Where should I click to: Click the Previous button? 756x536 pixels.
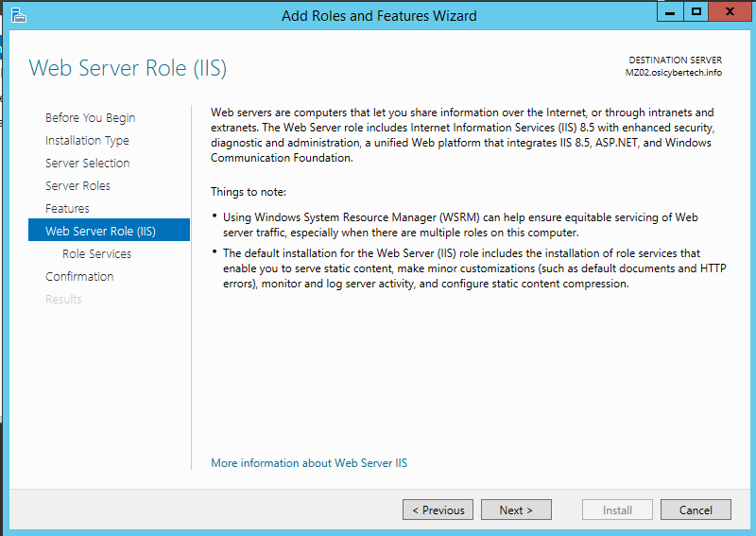point(438,510)
